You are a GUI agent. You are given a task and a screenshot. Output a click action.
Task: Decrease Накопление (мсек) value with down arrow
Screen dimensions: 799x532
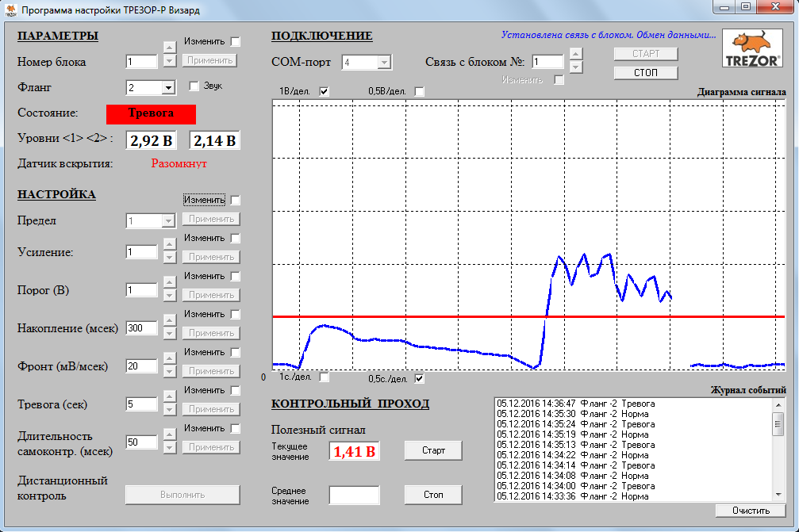tap(170, 334)
